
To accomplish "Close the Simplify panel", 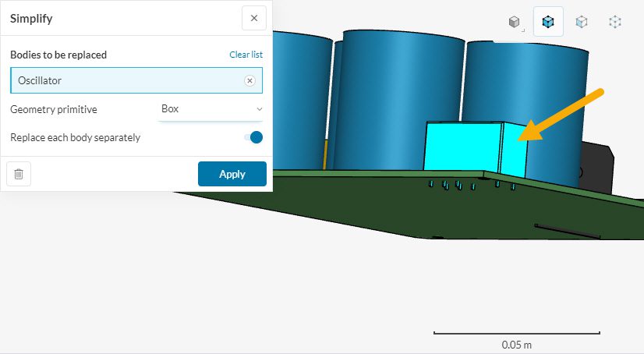I will click(x=253, y=18).
